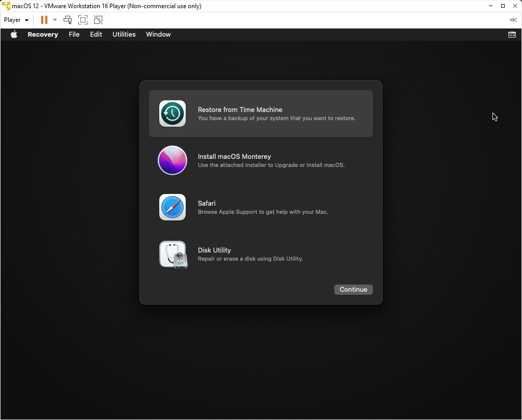The image size is (522, 420).
Task: Open the Edit menu
Action: [x=96, y=34]
